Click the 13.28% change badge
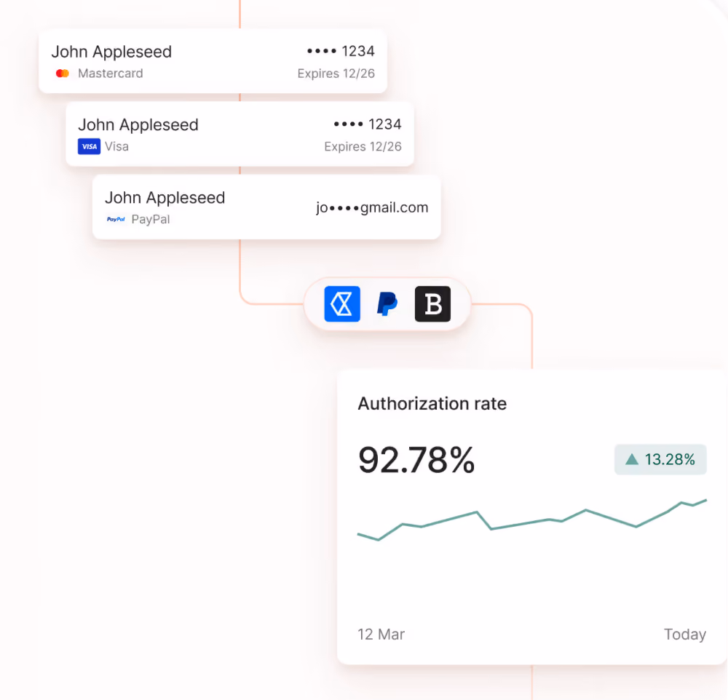Image resolution: width=728 pixels, height=700 pixels. click(660, 460)
